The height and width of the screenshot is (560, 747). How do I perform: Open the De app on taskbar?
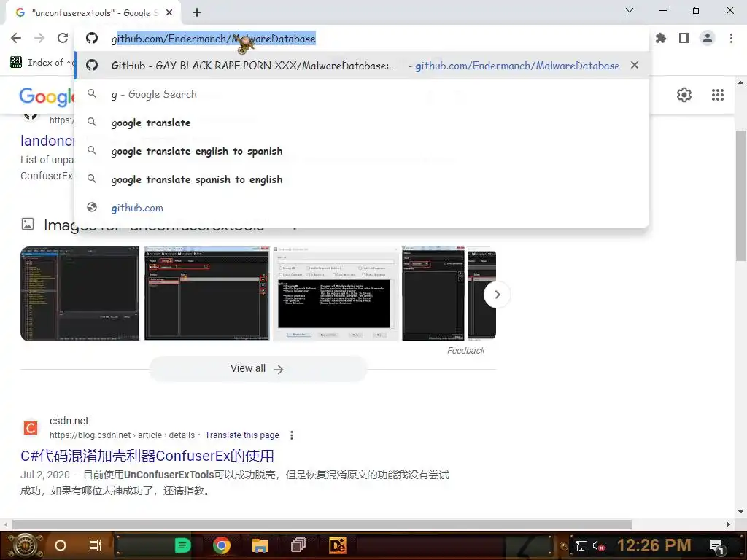coord(337,545)
